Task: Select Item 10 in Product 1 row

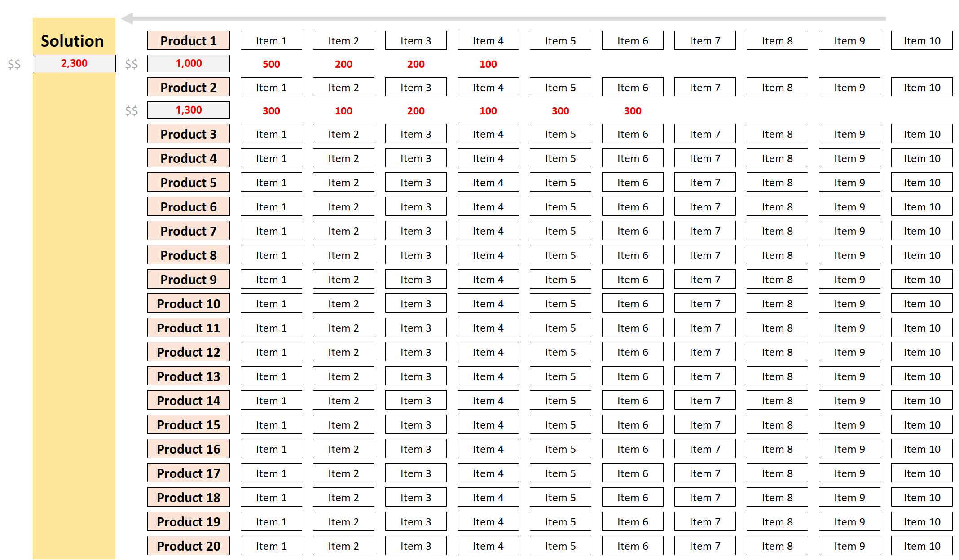Action: (x=921, y=41)
